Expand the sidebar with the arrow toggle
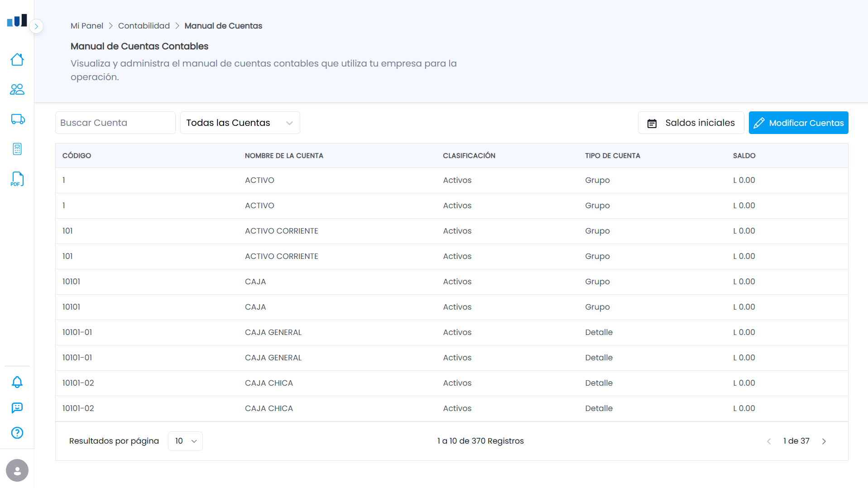The image size is (868, 488). (36, 26)
